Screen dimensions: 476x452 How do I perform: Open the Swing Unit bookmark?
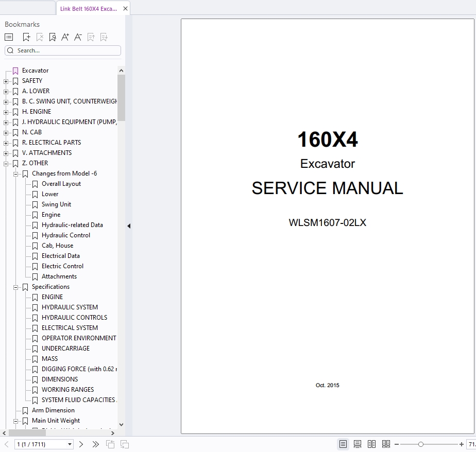coord(56,204)
